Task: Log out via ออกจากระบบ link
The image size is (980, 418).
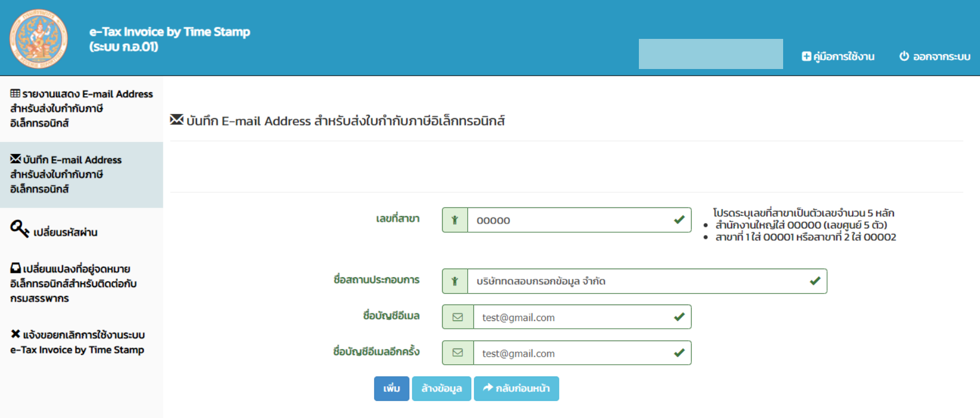Action: (941, 56)
